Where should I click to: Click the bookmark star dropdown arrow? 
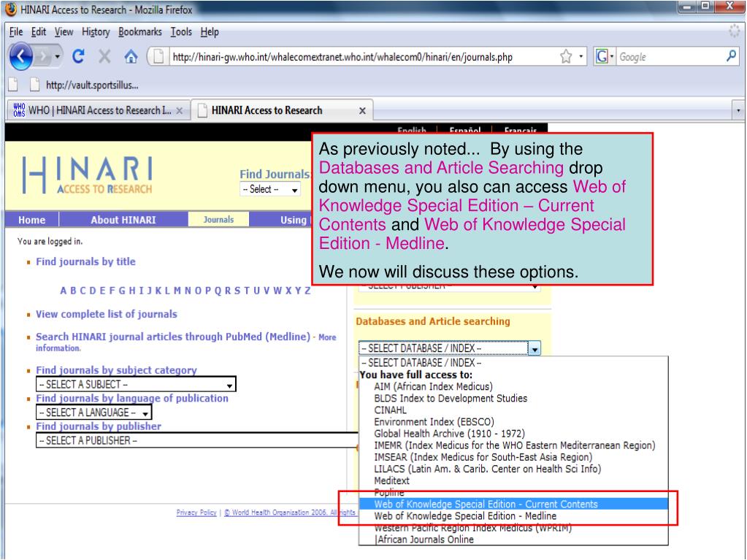[581, 57]
